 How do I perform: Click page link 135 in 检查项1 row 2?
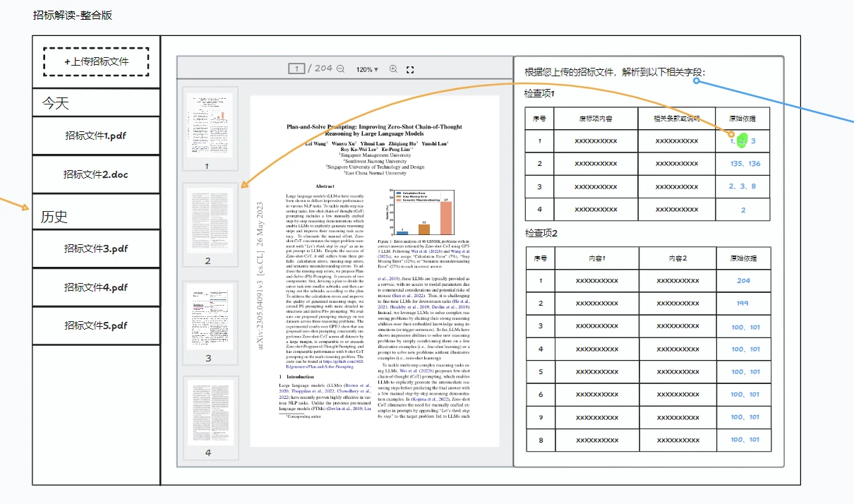point(737,164)
